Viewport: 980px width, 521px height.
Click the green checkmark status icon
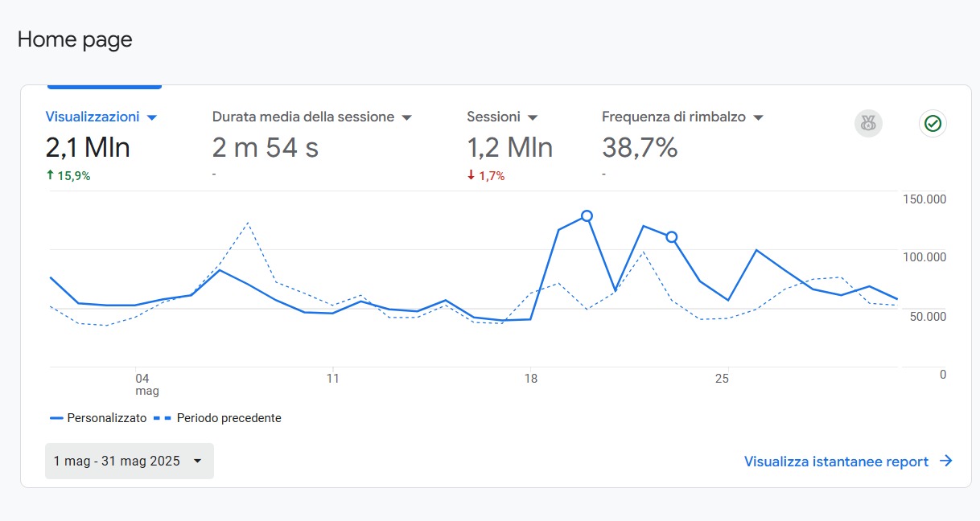(933, 123)
